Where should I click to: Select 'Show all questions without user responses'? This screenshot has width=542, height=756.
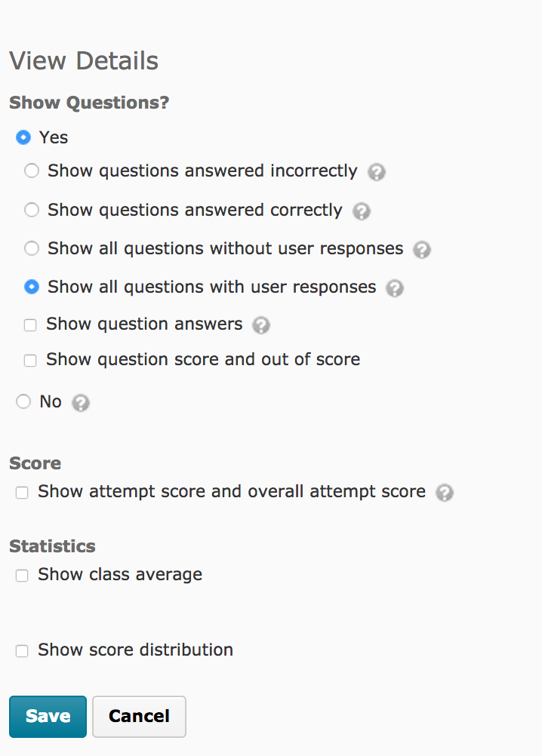32,248
